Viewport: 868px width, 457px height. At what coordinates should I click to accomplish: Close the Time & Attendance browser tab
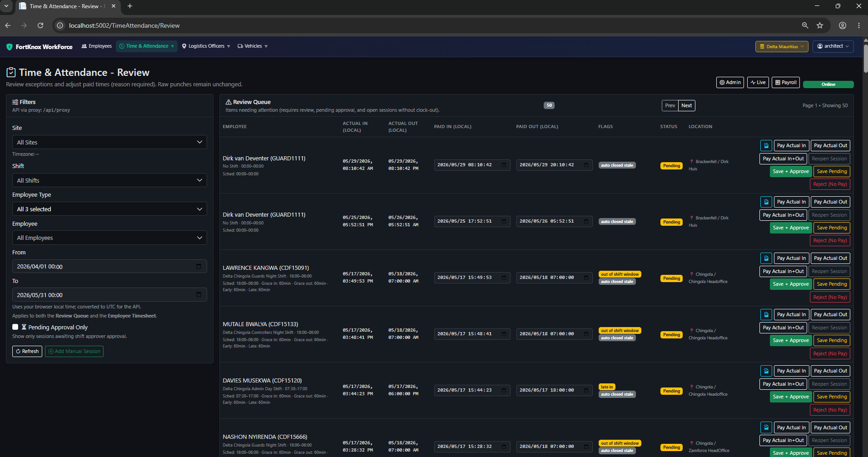click(x=114, y=6)
